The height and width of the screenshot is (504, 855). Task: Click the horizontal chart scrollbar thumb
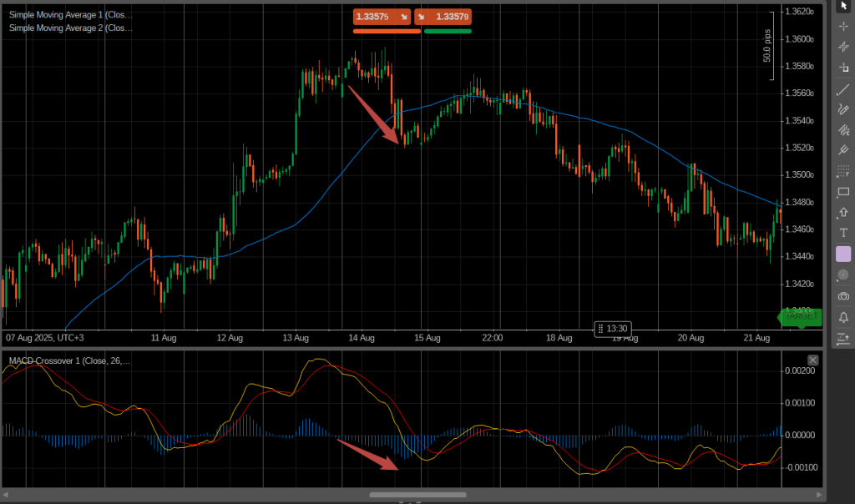pyautogui.click(x=417, y=495)
